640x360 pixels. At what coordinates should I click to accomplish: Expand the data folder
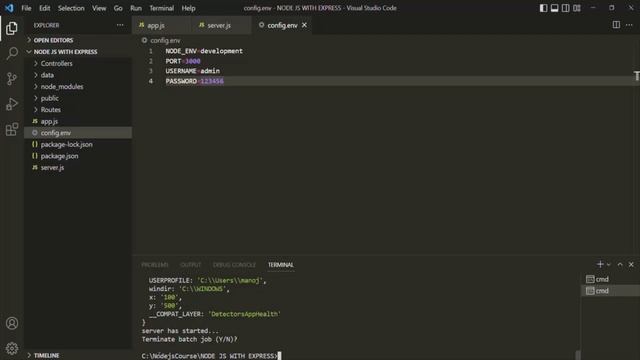[x=78, y=75]
